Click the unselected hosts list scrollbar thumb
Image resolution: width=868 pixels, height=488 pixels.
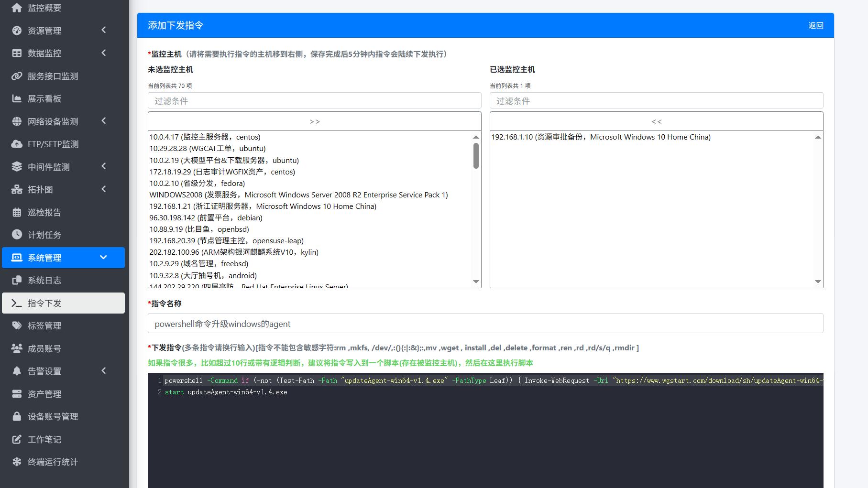pyautogui.click(x=476, y=156)
